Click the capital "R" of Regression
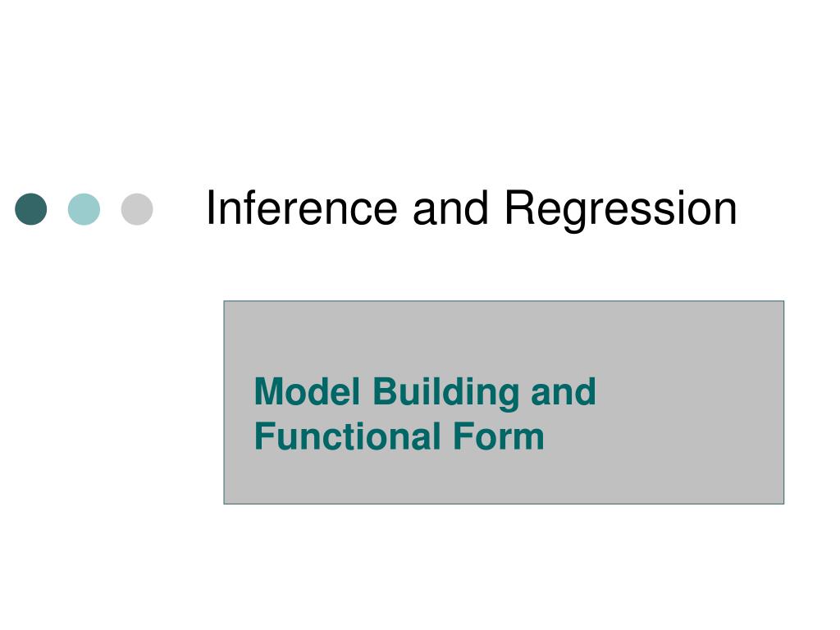Screen dimensions: 840x630 [x=519, y=208]
